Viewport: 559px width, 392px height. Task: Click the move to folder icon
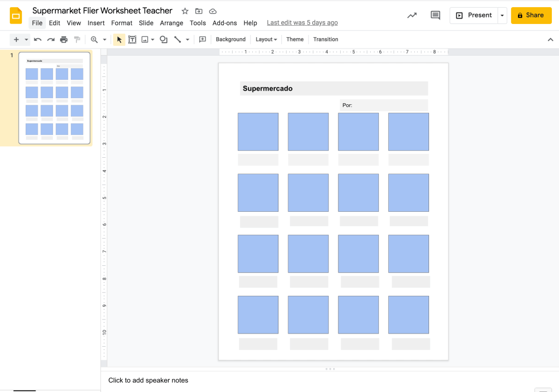(199, 11)
